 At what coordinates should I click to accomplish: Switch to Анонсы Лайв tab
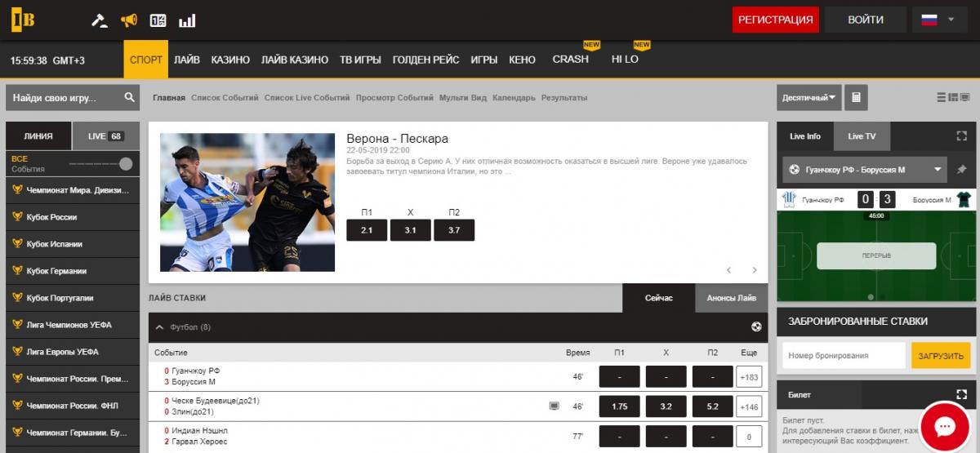pos(731,298)
